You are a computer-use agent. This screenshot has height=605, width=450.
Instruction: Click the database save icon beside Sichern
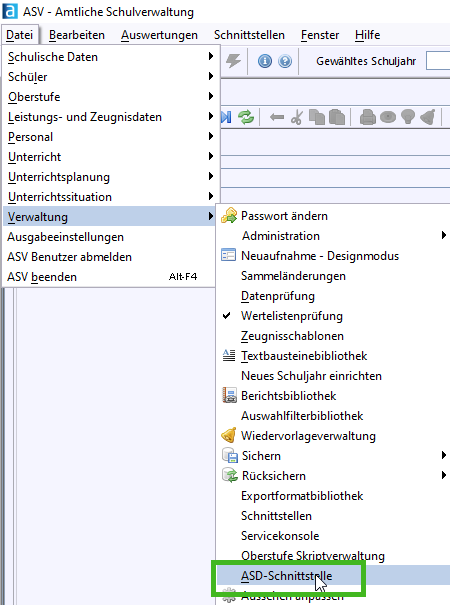point(230,455)
